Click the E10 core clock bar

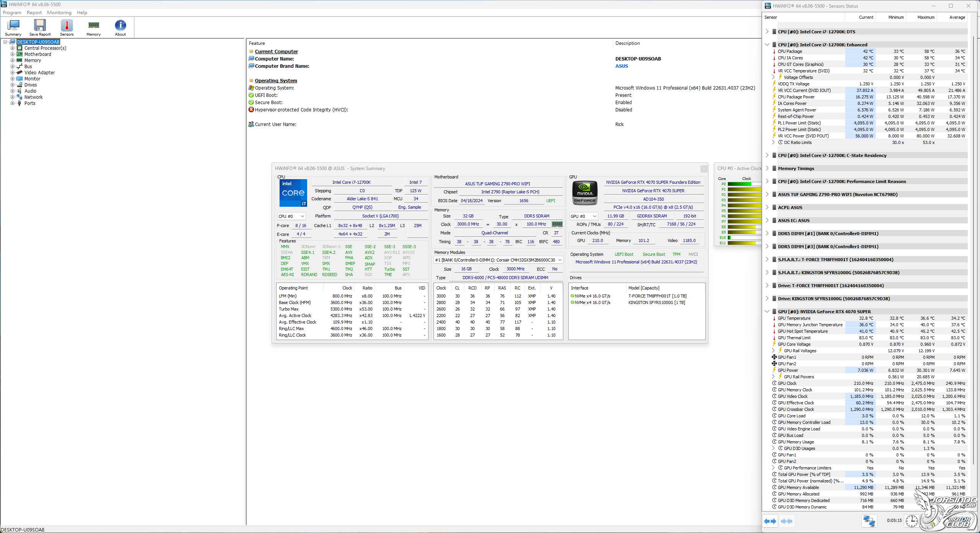[x=744, y=238]
